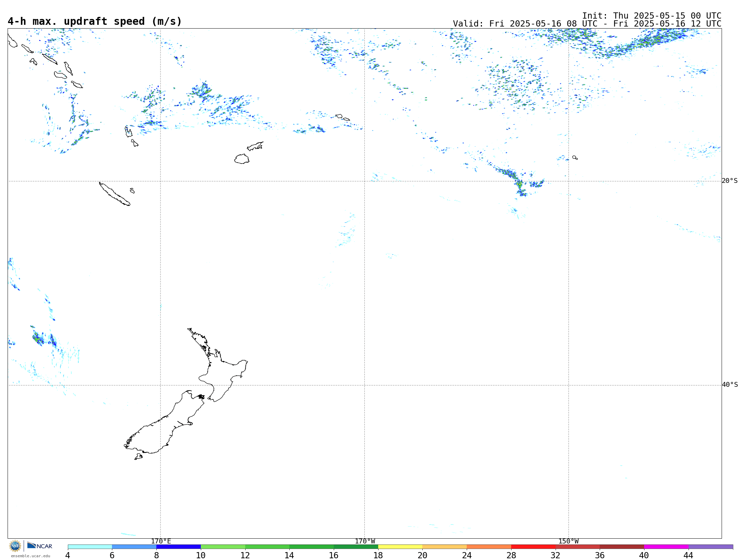Pick the muted red 32–36 colorbar swatch
744x560 pixels.
click(x=578, y=547)
